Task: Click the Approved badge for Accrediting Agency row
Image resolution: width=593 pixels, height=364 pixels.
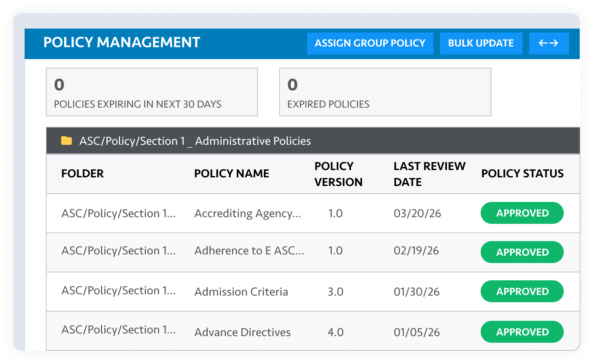Action: click(522, 213)
